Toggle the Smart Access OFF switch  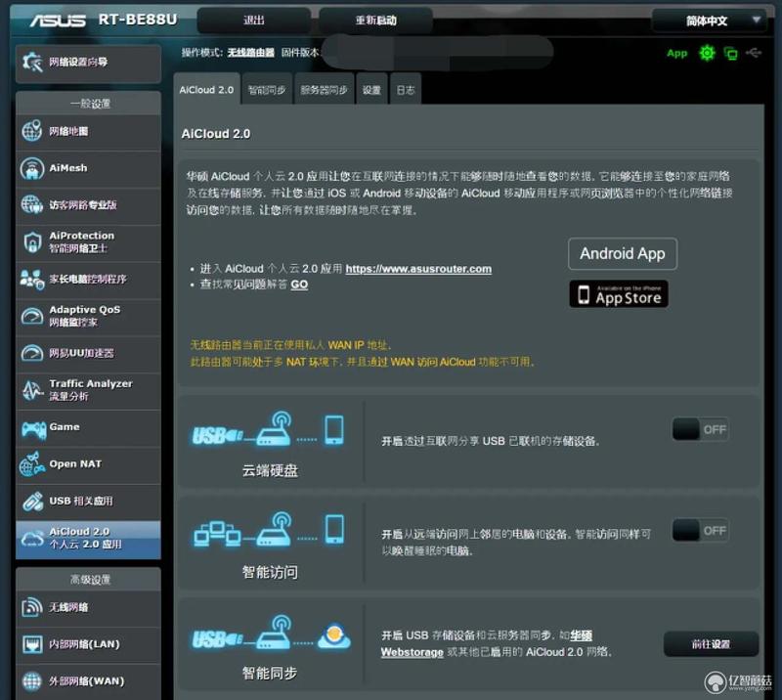click(700, 530)
